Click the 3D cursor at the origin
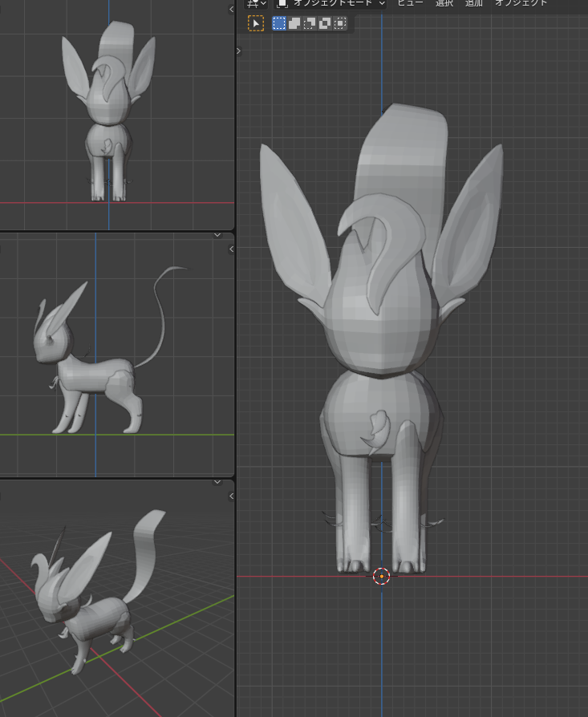 (x=382, y=576)
